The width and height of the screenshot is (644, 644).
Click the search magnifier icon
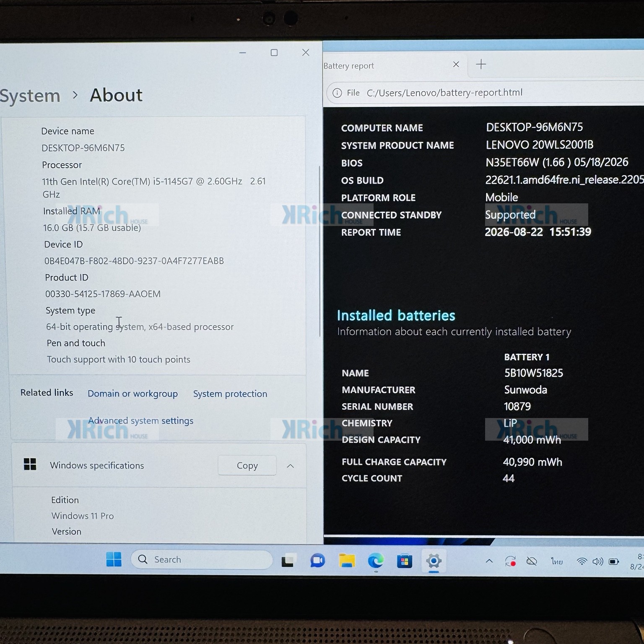(x=143, y=559)
